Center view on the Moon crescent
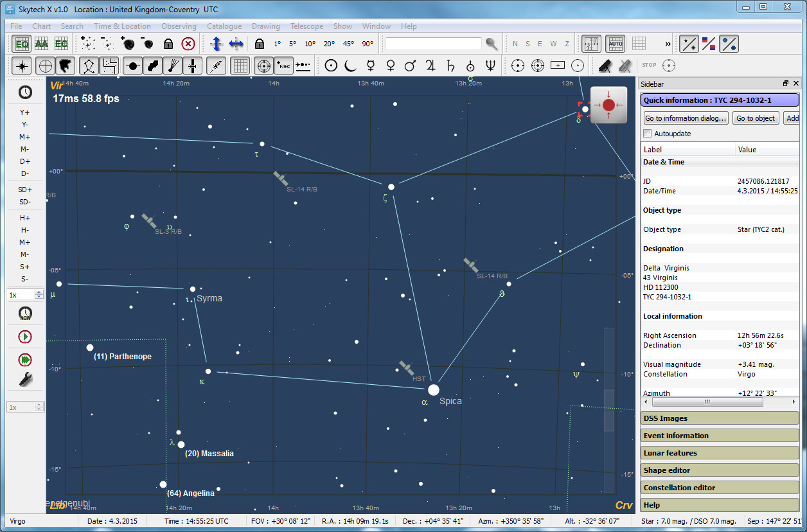This screenshot has height=532, width=807. click(x=350, y=66)
